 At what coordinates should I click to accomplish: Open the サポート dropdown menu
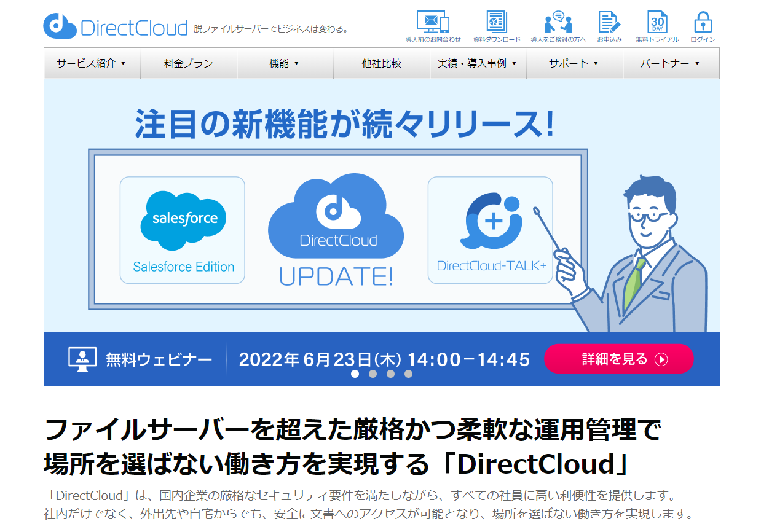[574, 63]
